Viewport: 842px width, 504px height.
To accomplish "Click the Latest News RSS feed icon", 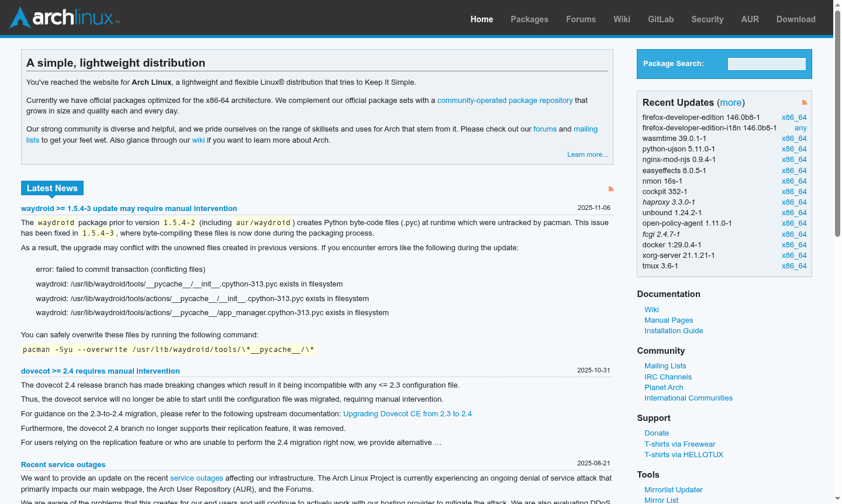I will [611, 189].
